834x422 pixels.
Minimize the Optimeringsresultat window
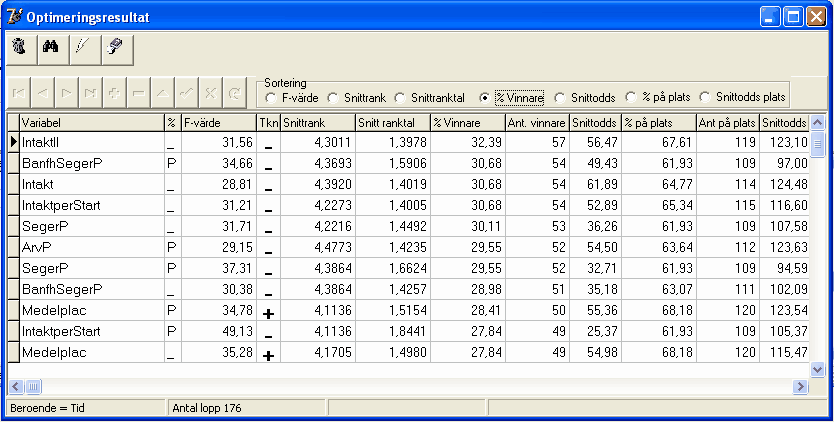pos(769,17)
